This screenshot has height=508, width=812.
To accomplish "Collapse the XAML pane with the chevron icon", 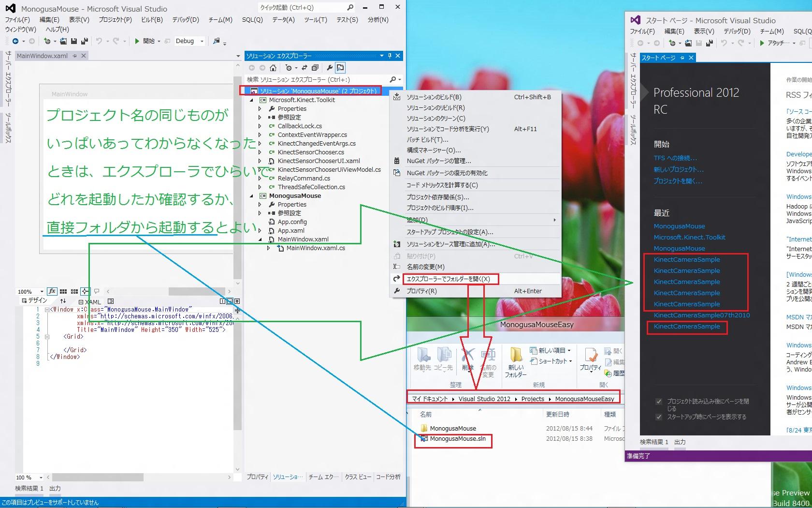I will pos(237,301).
